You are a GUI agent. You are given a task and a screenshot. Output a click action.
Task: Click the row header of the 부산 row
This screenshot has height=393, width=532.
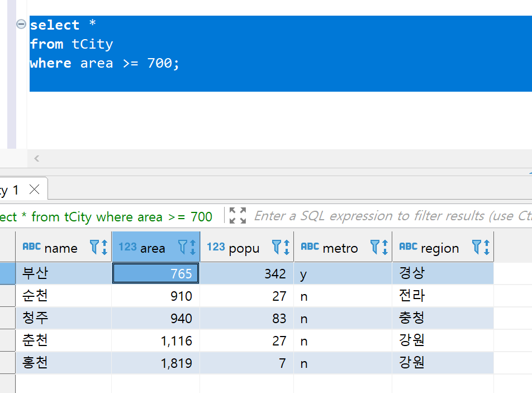pyautogui.click(x=7, y=273)
